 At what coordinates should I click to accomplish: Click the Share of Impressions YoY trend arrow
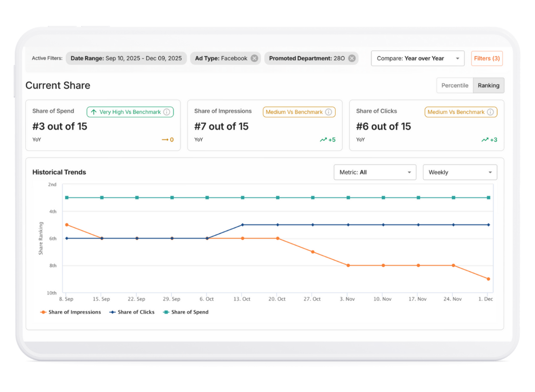coord(323,140)
